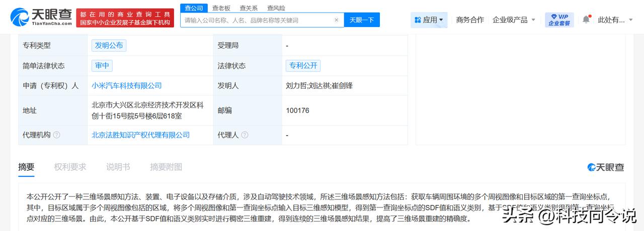The width and height of the screenshot is (644, 231).
Task: Select the postal code 100176
Action: click(x=297, y=110)
